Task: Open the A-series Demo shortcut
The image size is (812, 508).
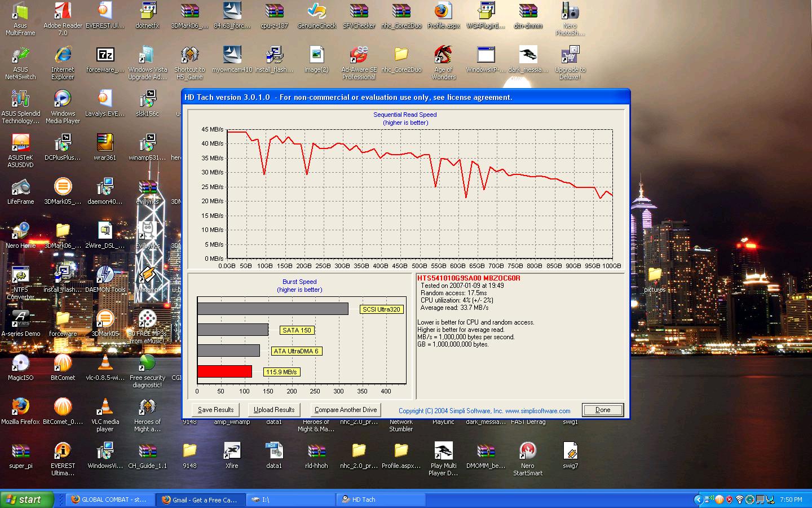Action: pos(20,323)
